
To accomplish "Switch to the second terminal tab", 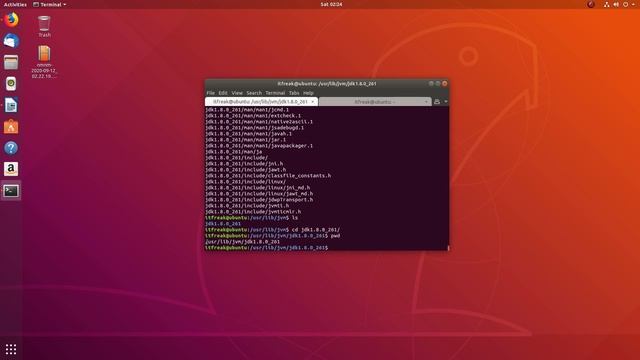I will tap(375, 102).
